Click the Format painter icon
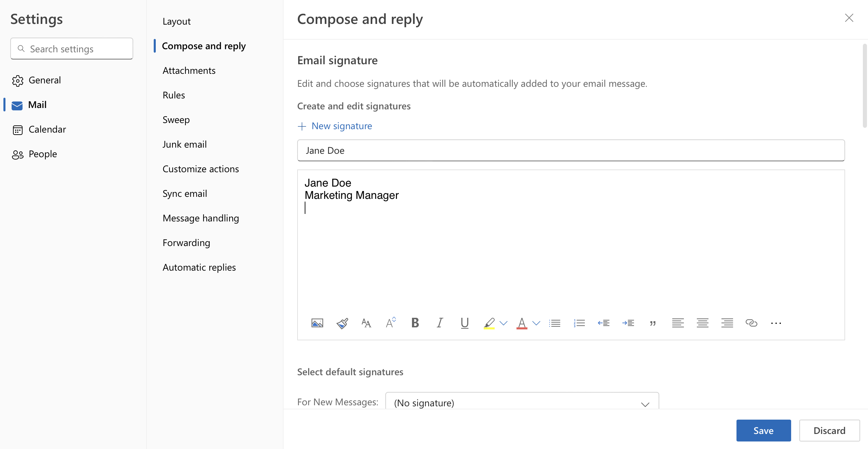Viewport: 868px width, 449px height. (x=342, y=322)
